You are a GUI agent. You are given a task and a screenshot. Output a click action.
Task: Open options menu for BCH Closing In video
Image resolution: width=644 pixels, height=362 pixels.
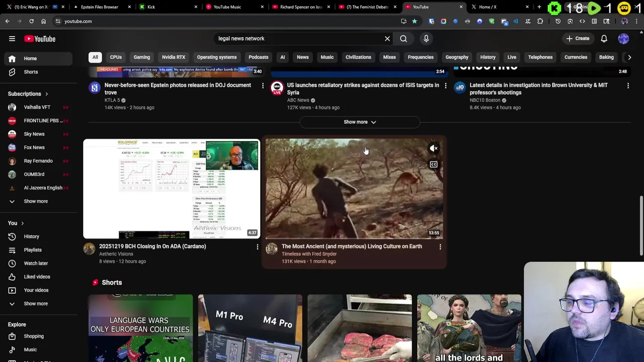(x=257, y=247)
